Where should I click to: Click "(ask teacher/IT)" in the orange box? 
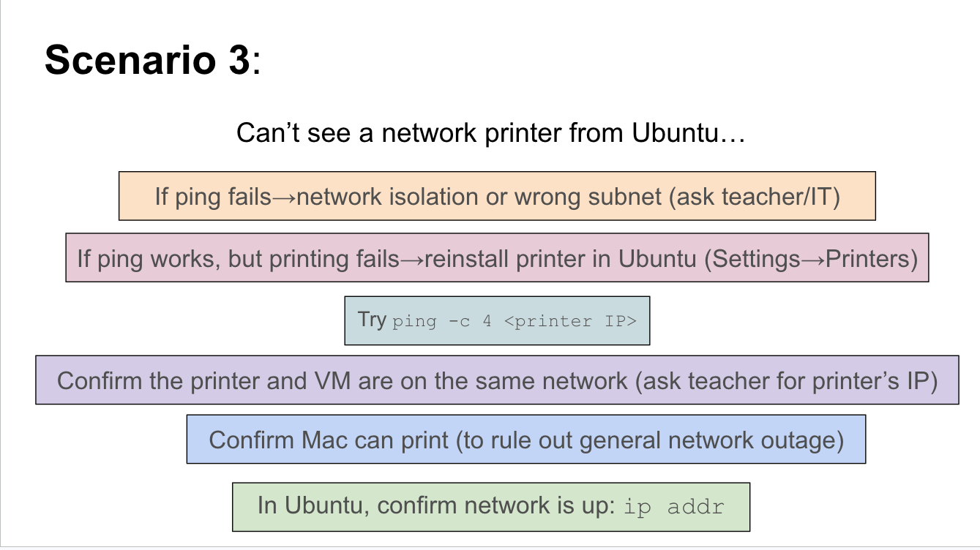point(754,196)
